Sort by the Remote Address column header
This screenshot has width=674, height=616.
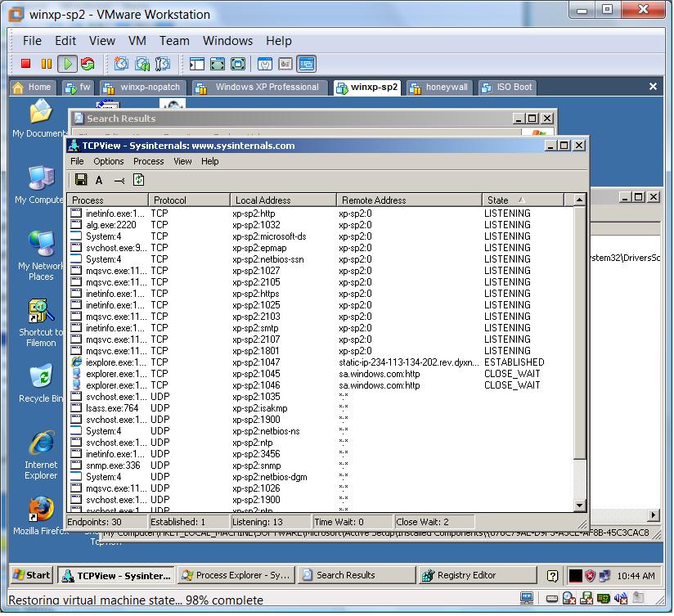(409, 200)
